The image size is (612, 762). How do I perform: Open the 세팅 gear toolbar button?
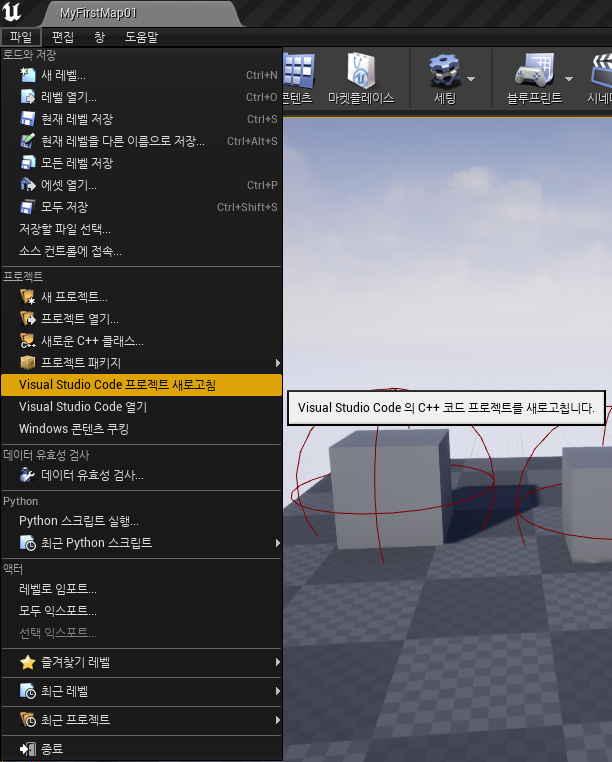pos(445,79)
